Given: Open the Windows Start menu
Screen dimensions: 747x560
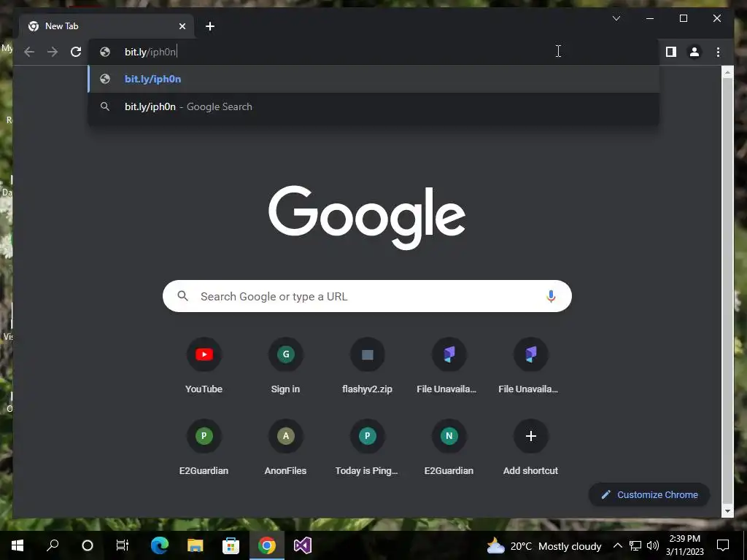Looking at the screenshot, I should (18, 545).
